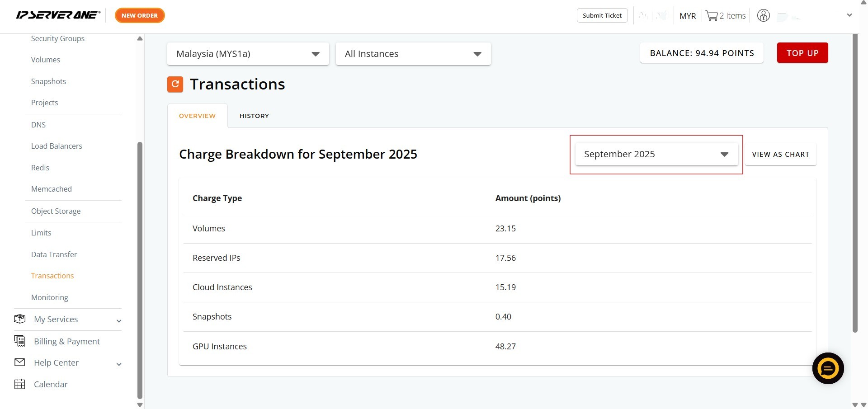Open the live chat bubble
Screen dimensions: 868x409
[828, 368]
